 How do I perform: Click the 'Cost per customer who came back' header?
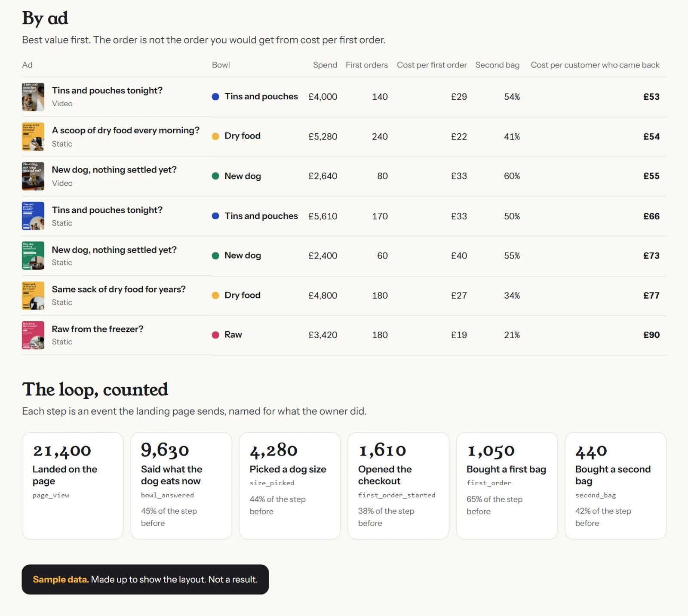point(595,65)
